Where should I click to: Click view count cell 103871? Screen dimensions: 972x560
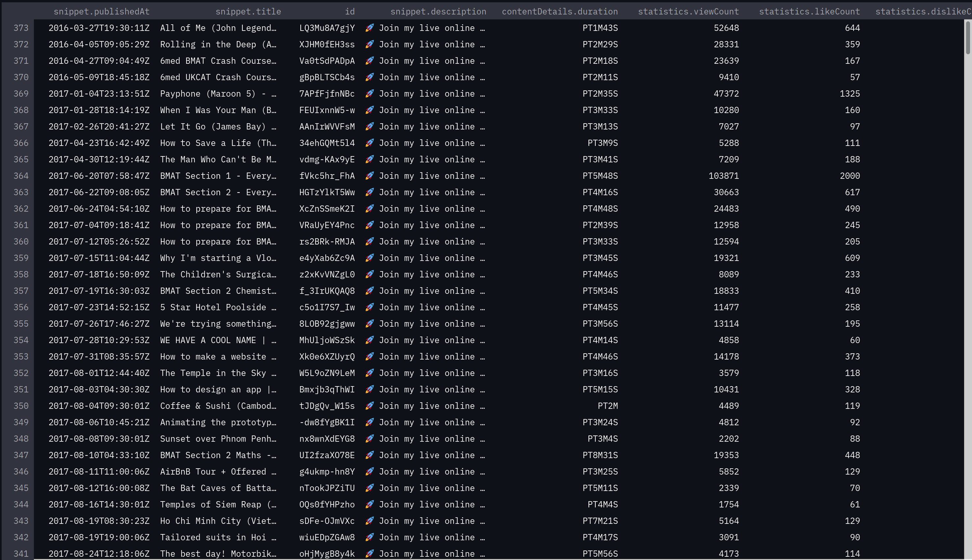point(723,176)
